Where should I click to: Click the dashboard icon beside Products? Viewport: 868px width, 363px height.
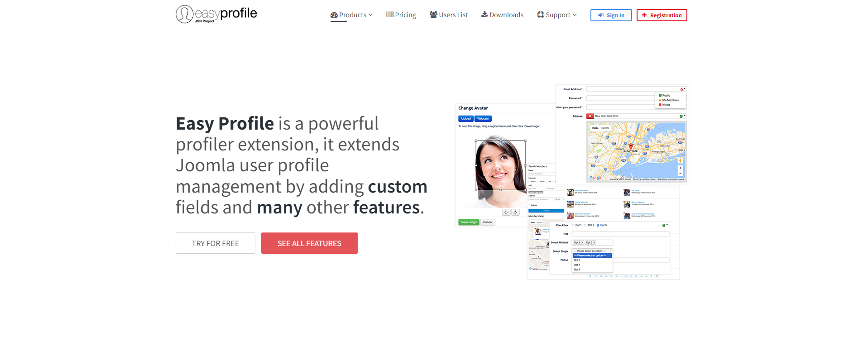334,15
